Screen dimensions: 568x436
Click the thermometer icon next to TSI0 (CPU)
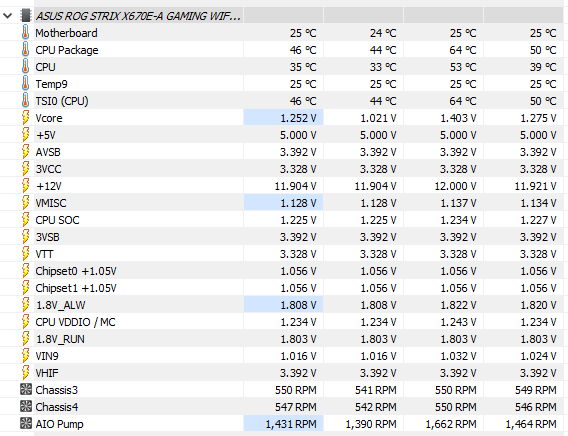[x=25, y=101]
